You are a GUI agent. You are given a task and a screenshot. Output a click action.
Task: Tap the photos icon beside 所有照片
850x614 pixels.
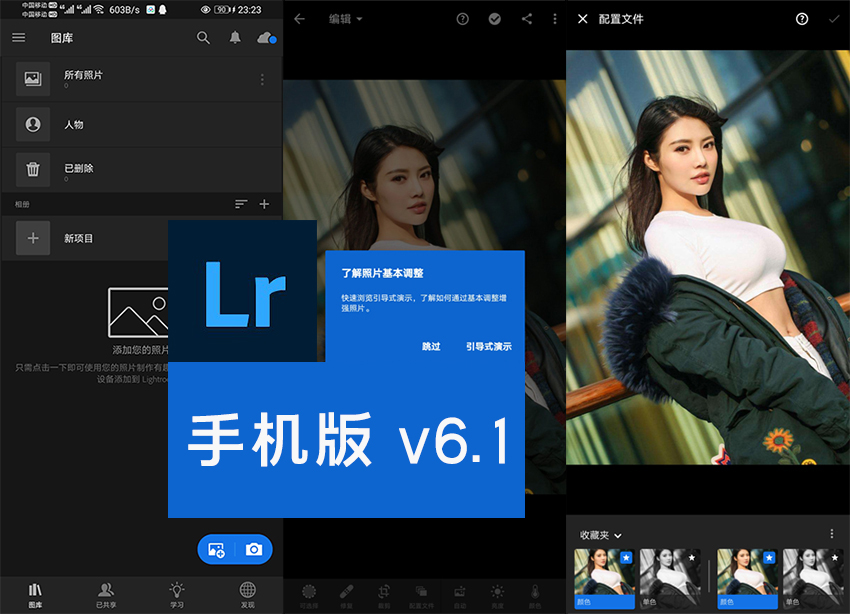(x=33, y=79)
